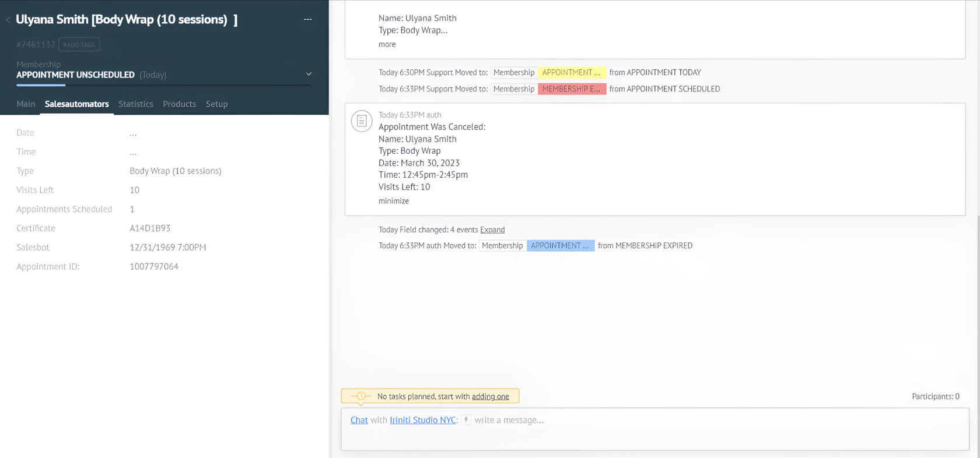Click the clock icon in tasks banner
The height and width of the screenshot is (458, 980).
(360, 396)
